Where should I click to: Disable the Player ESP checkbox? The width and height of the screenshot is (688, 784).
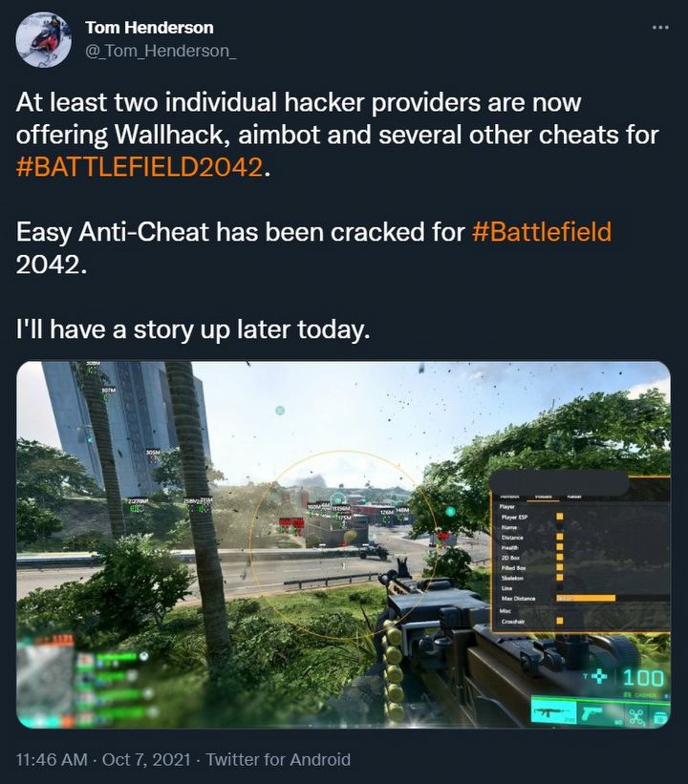pyautogui.click(x=559, y=517)
